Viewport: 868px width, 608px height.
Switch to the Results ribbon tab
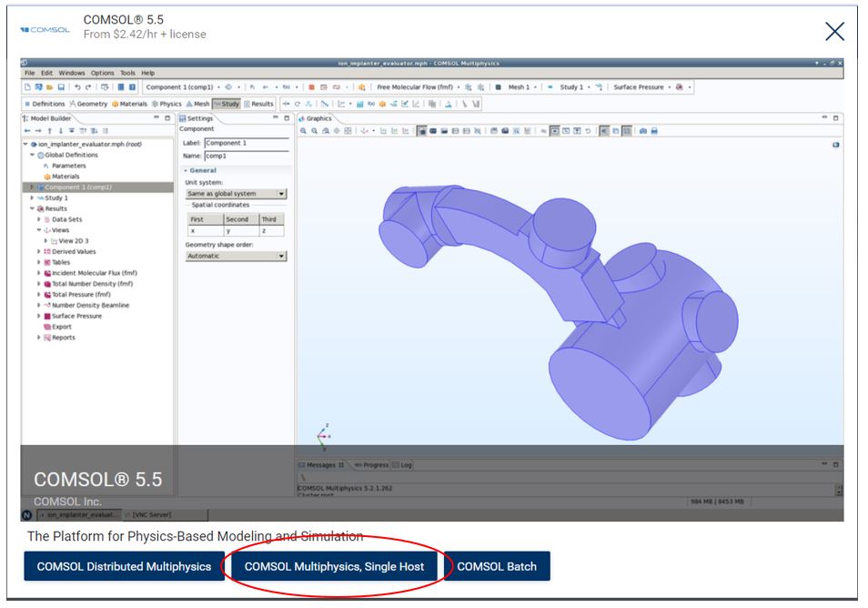click(258, 104)
